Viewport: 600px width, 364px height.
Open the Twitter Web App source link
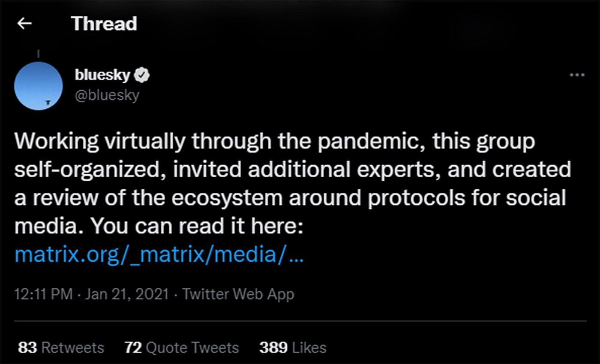click(x=238, y=295)
